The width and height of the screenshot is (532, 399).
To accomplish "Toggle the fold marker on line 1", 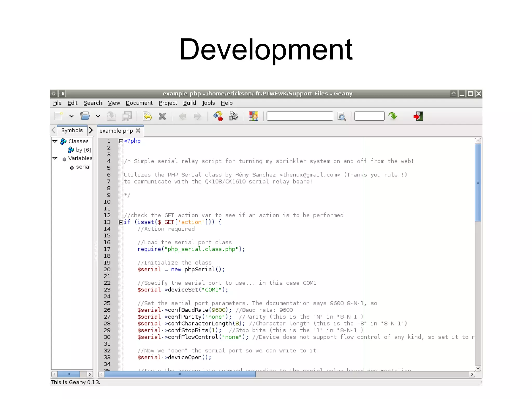I will [121, 141].
